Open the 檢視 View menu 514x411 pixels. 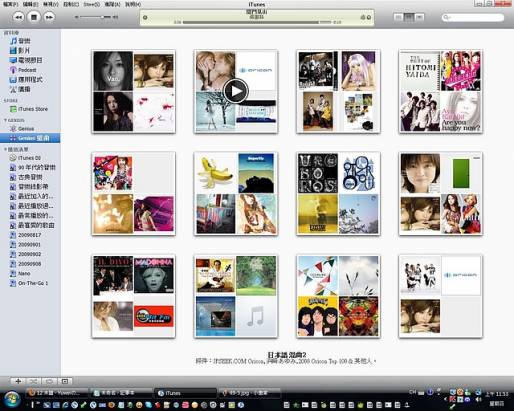pos(51,4)
